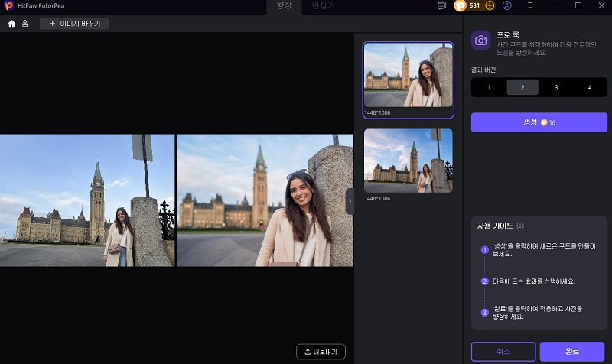Maximize the HitPaw FotorPea window
Image resolution: width=612 pixels, height=364 pixels.
578,5
